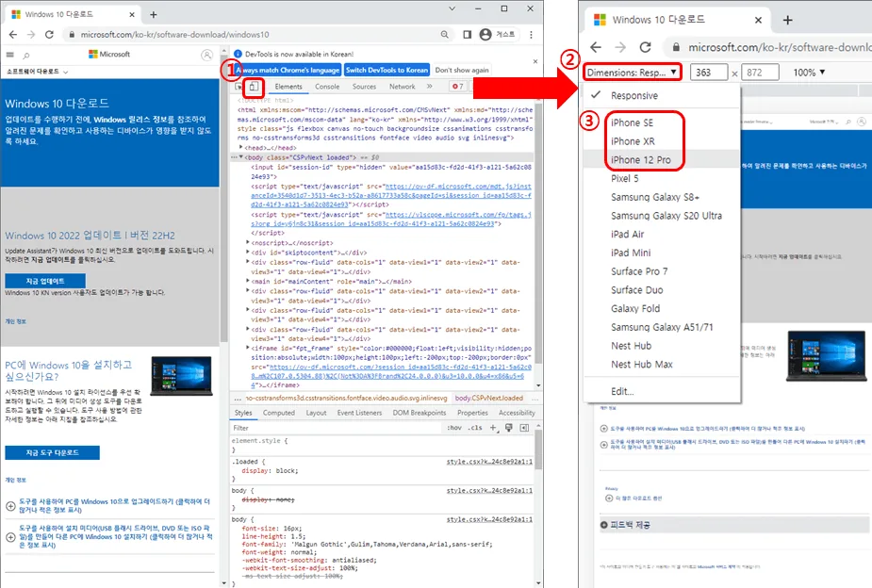Open the DOM Breakpoints pane tab
Image resolution: width=872 pixels, height=588 pixels.
click(x=420, y=413)
